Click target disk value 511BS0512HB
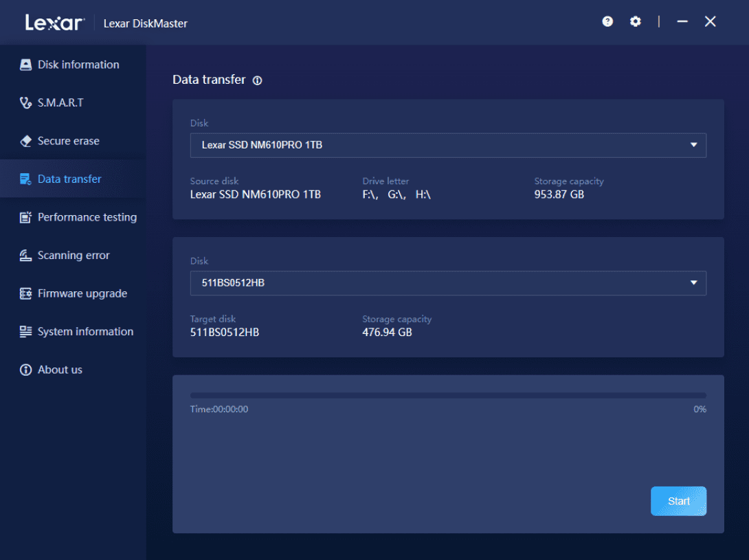This screenshot has width=749, height=560. (225, 333)
